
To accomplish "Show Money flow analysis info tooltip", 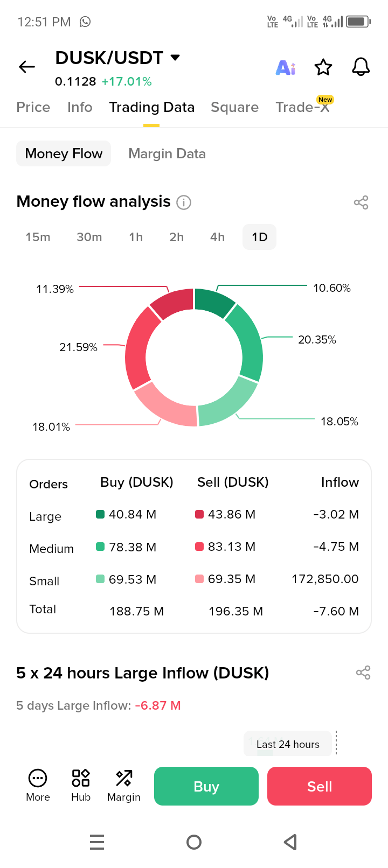I will (x=184, y=202).
